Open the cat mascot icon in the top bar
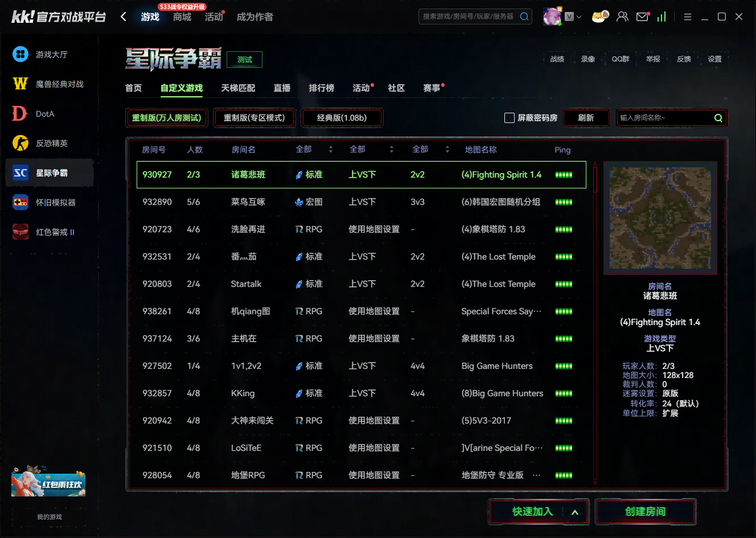756x538 pixels. point(600,17)
